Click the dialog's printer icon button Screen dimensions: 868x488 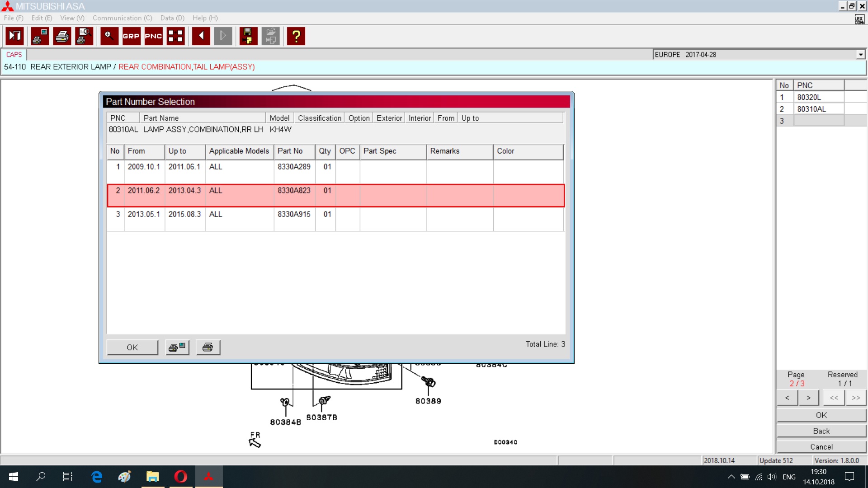[x=208, y=347]
